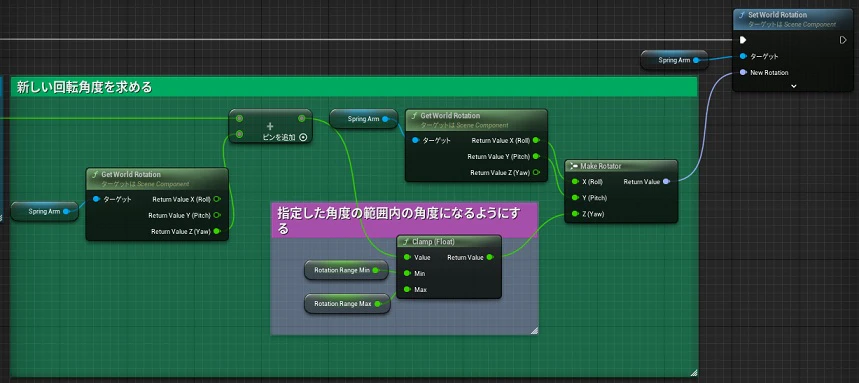Click the Clamp node's Return Value output pin
This screenshot has height=383, width=859.
[490, 257]
